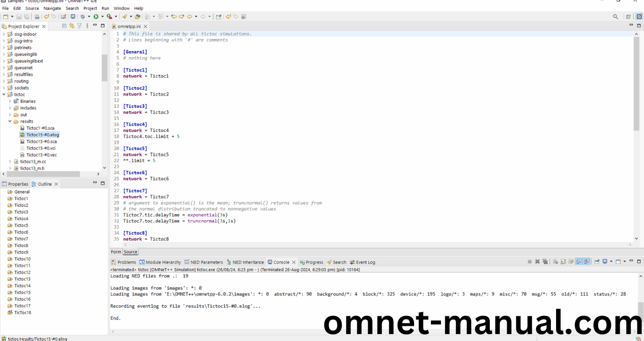Click the Search magnifier icon in top toolbar
644x341 pixels.
(x=615, y=16)
